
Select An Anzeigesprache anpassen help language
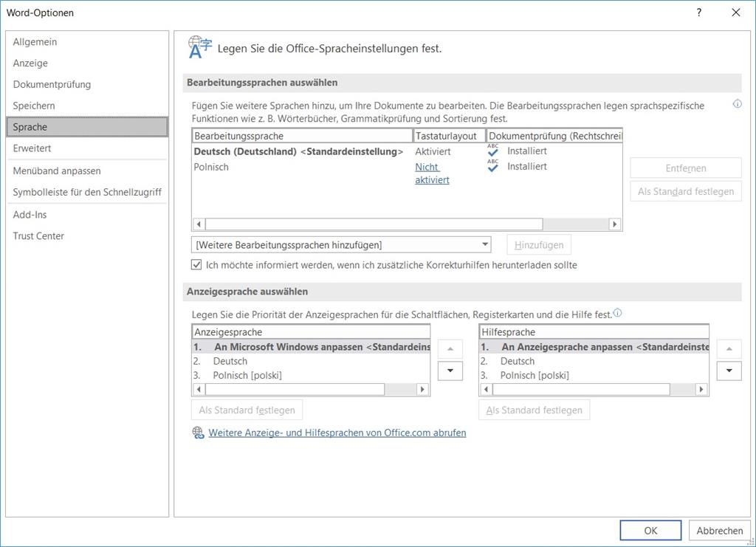[594, 347]
